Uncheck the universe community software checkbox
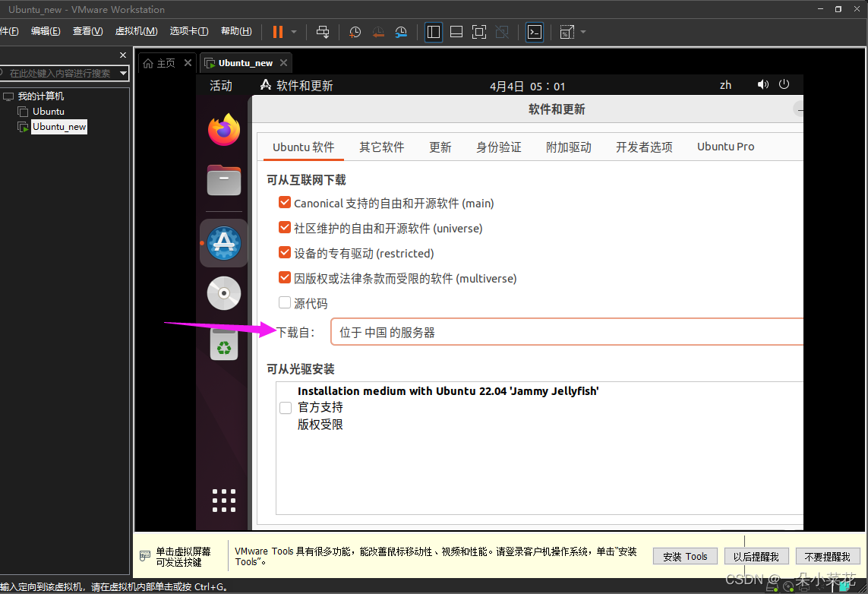This screenshot has width=868, height=594. pyautogui.click(x=285, y=228)
